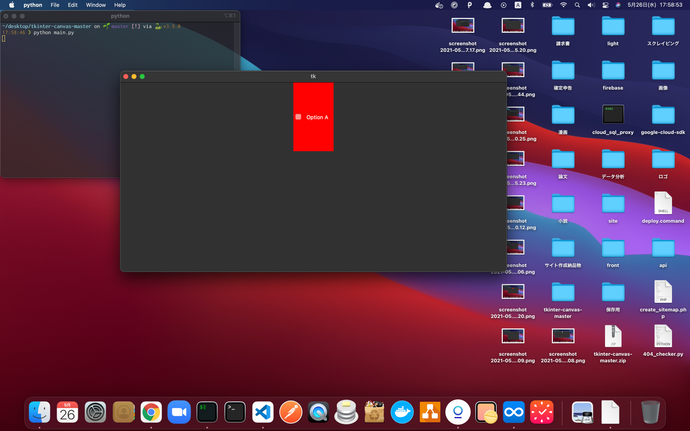The image size is (690, 431).
Task: Open Contacts app in the dock
Action: (123, 413)
